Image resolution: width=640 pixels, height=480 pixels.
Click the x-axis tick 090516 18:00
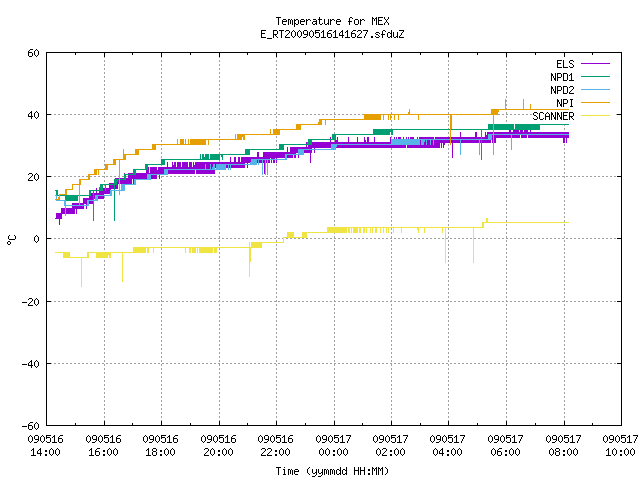160,446
